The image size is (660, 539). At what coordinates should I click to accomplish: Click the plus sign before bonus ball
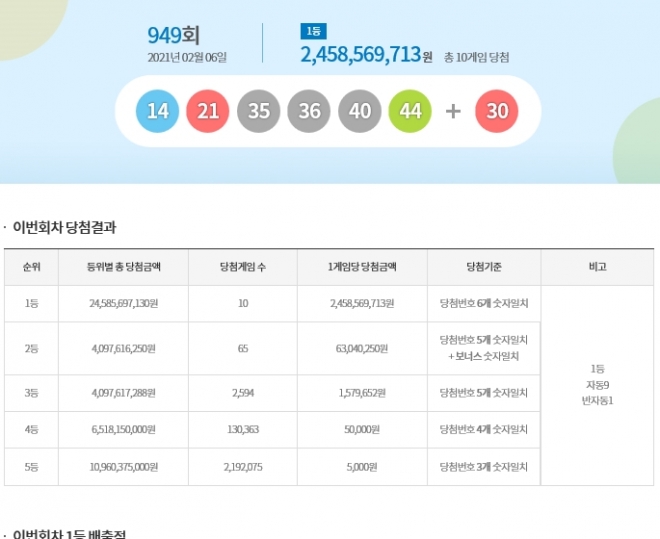coord(453,111)
